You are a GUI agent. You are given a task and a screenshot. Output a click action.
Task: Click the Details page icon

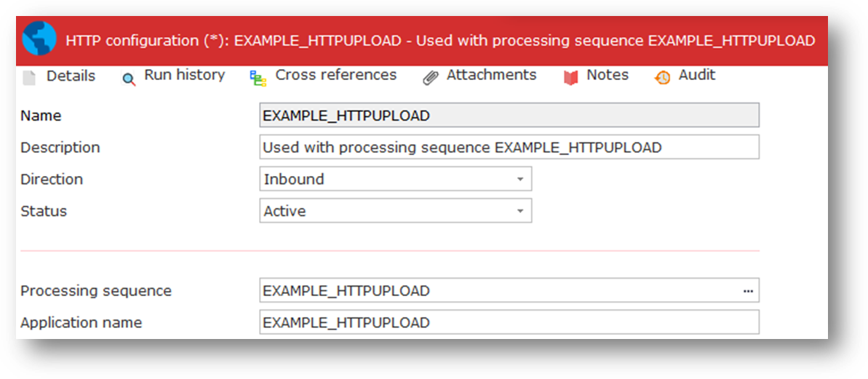click(28, 77)
